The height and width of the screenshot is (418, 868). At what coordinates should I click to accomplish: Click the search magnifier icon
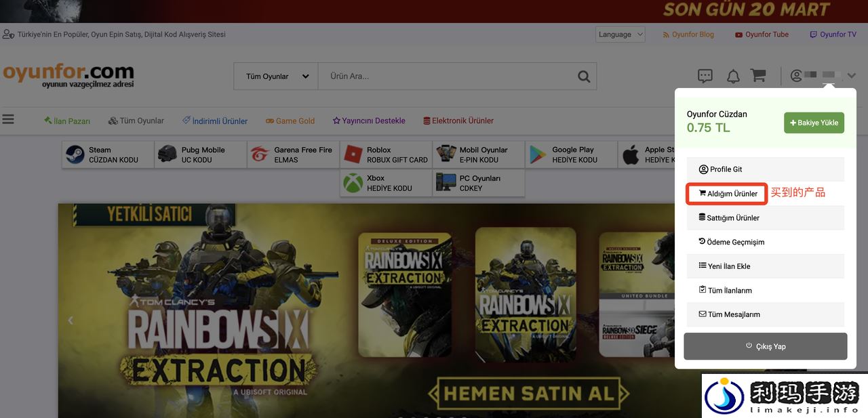click(584, 77)
